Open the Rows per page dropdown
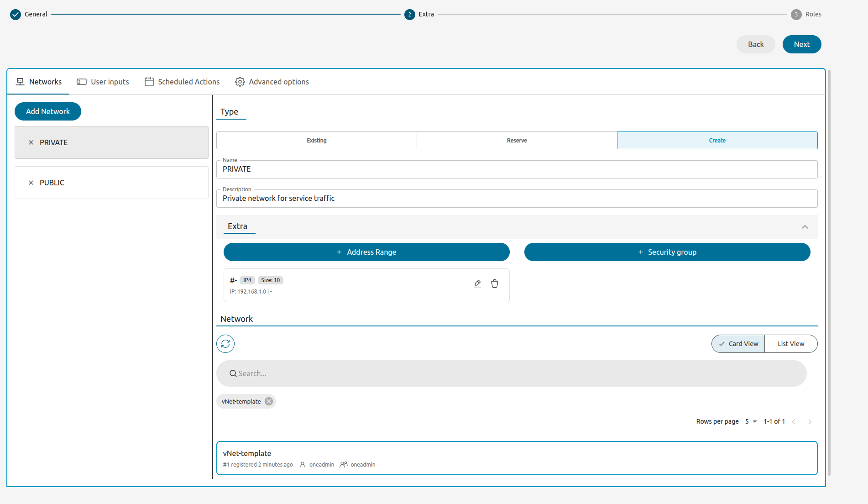The height and width of the screenshot is (504, 868). pos(749,421)
